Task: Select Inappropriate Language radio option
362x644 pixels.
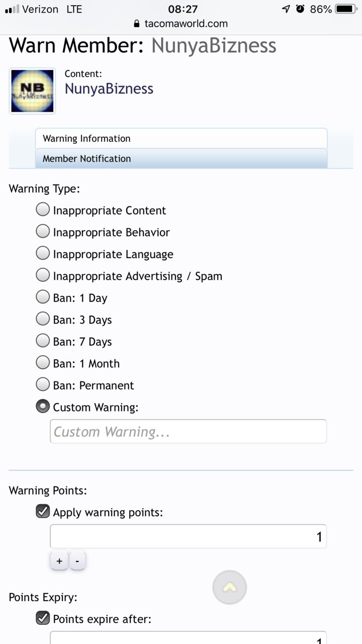Action: tap(43, 253)
